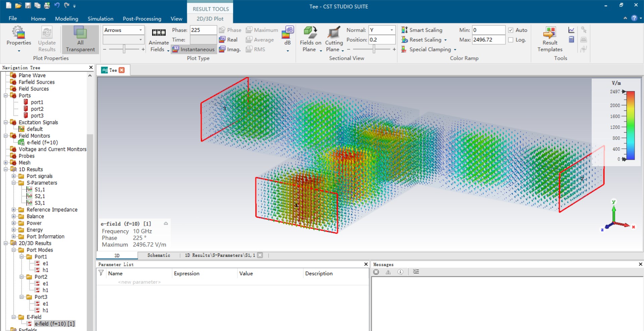This screenshot has width=644, height=331.
Task: Click new parameter entry row
Action: tap(139, 282)
